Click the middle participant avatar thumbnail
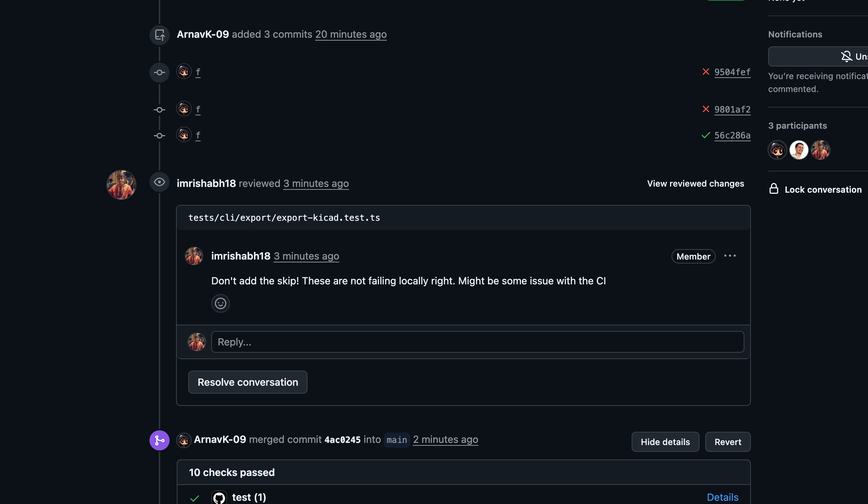This screenshot has width=868, height=504. click(799, 150)
